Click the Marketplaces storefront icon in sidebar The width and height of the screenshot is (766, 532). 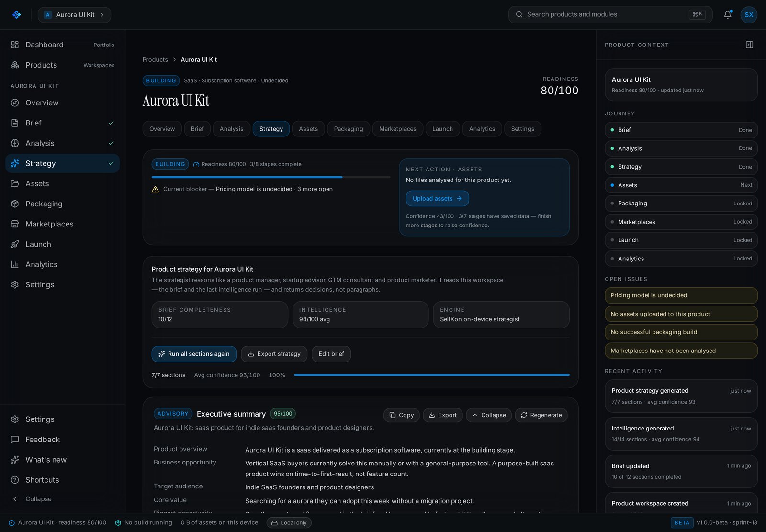pyautogui.click(x=15, y=224)
